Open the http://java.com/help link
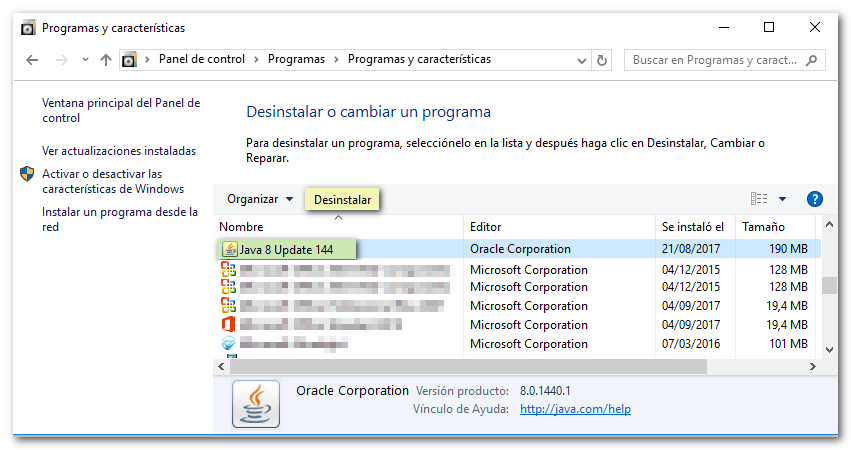The width and height of the screenshot is (851, 450). 575,409
